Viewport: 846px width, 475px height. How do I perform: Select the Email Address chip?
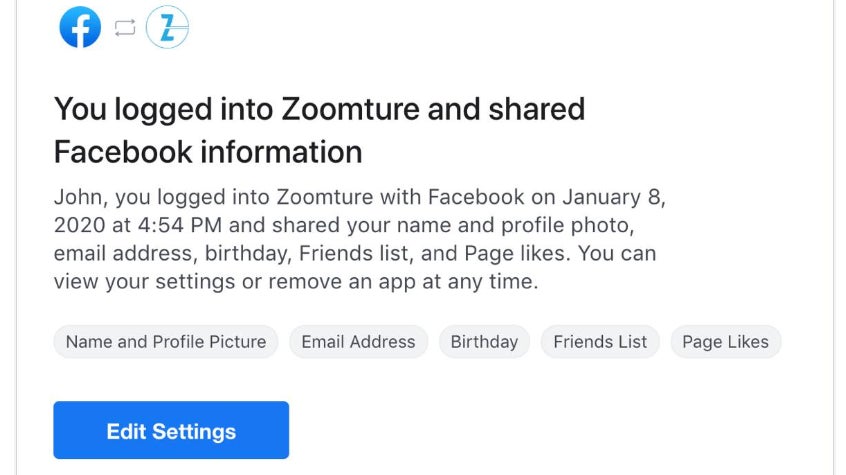(358, 342)
